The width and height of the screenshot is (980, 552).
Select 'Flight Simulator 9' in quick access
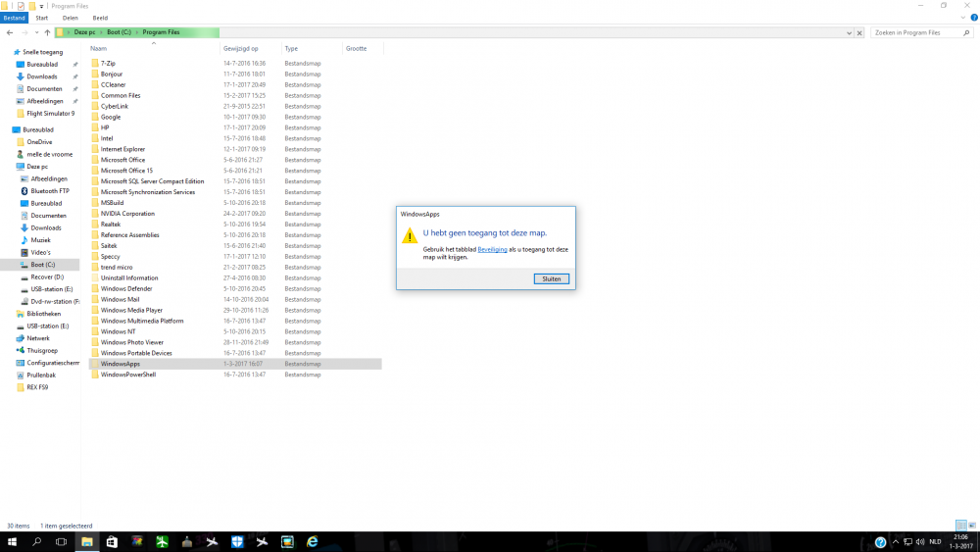50,113
